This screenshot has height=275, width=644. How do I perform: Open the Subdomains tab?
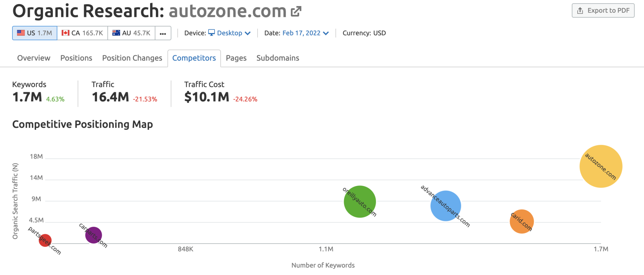(x=278, y=58)
